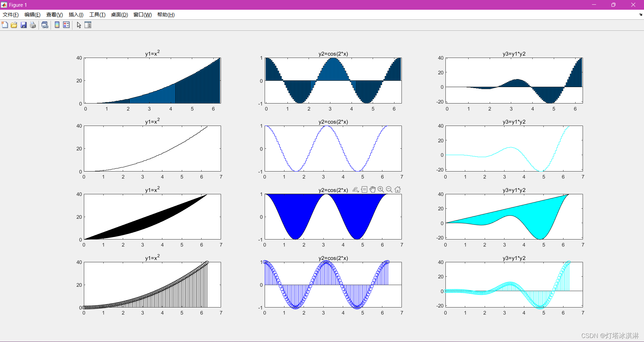Select the blue cos(2*x) stairs plot
644x342 pixels.
(333, 149)
